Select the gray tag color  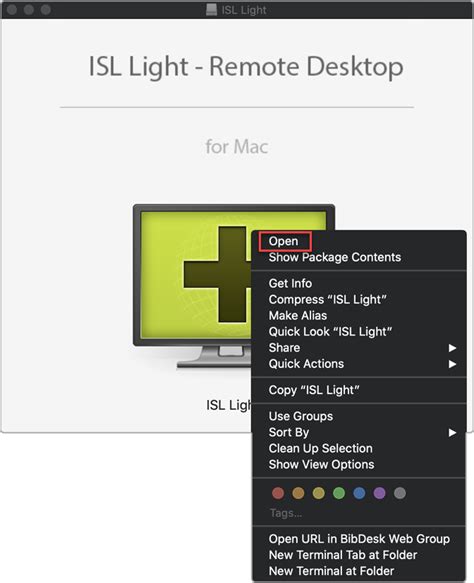coord(400,493)
